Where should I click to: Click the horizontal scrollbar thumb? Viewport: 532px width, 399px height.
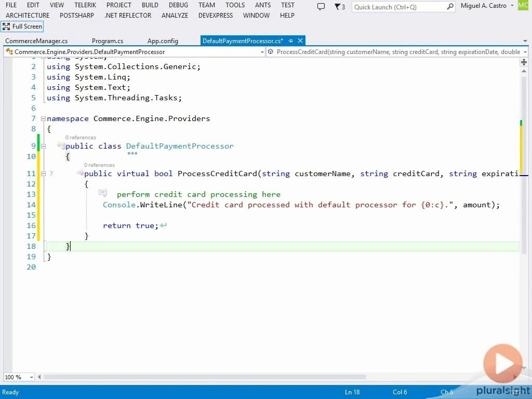205,377
